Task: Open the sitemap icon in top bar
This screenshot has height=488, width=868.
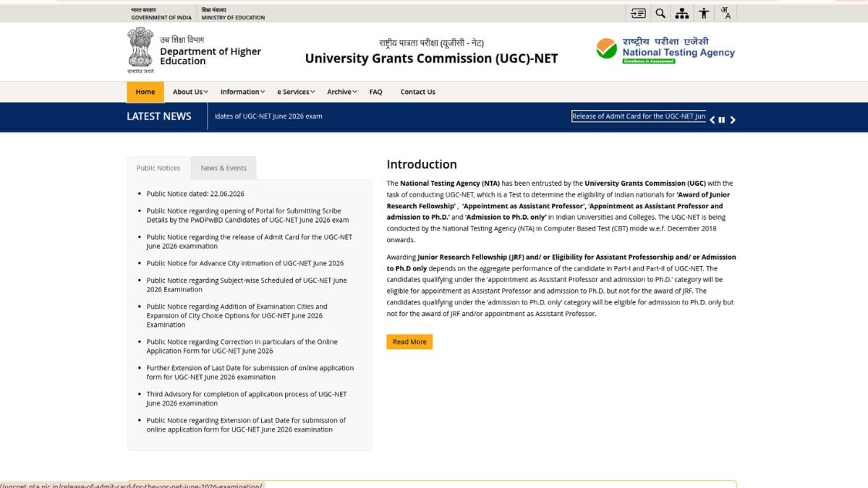Action: (682, 13)
